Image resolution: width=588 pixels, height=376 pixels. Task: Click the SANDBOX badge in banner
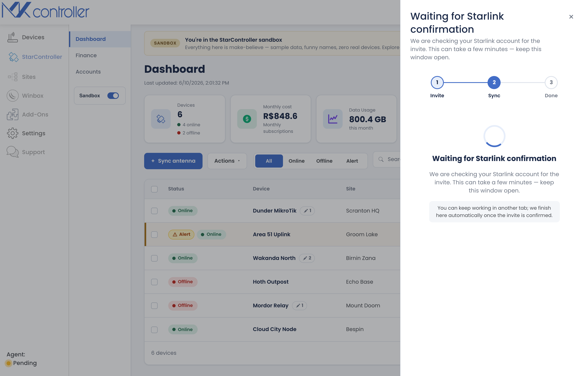point(165,43)
